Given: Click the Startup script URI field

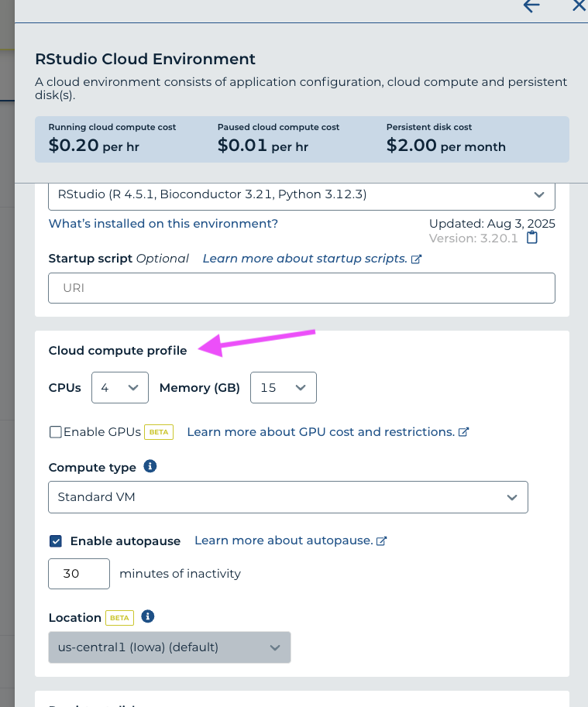Looking at the screenshot, I should [301, 287].
